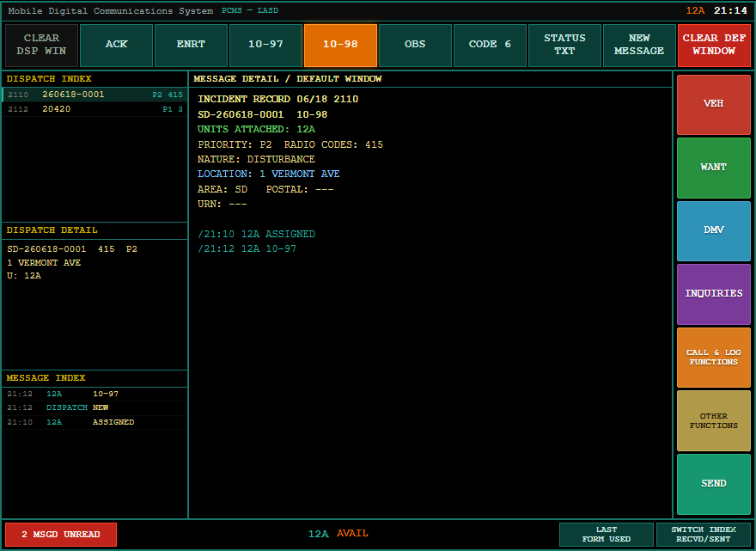Open the purple INQUIRIES button

click(x=714, y=294)
